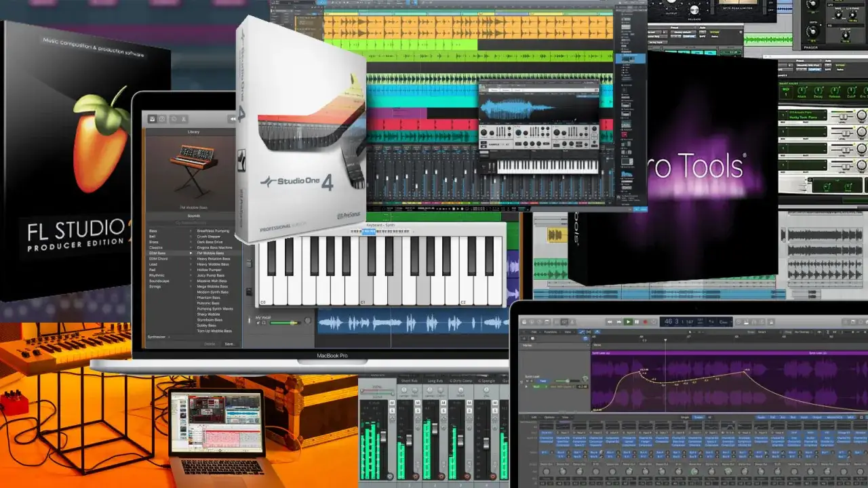This screenshot has height=488, width=868.
Task: Click the Synth Lead track volume slider in Logic
Action: (x=566, y=381)
